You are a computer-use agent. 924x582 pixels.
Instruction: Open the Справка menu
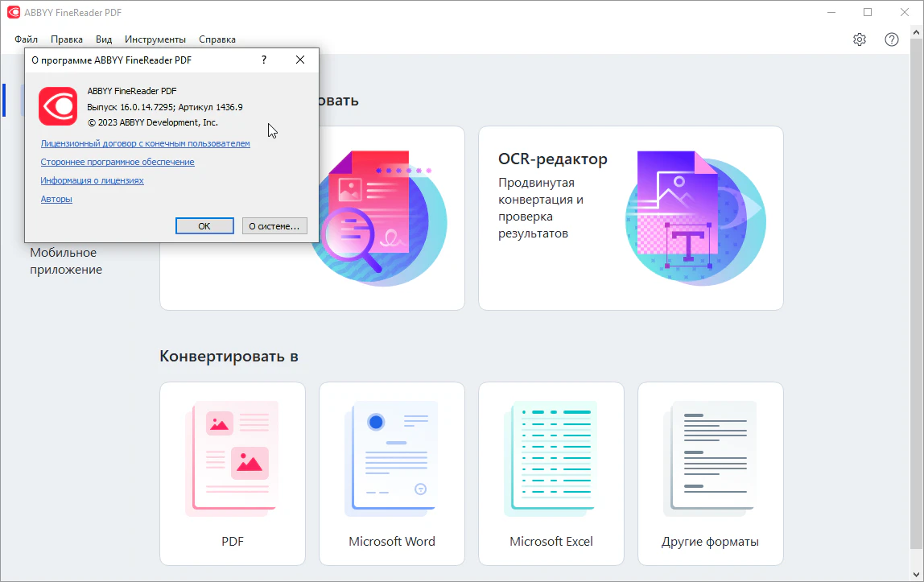pyautogui.click(x=217, y=39)
